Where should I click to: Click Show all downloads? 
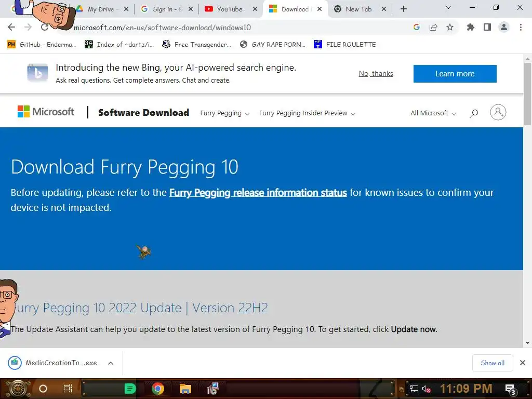[493, 363]
